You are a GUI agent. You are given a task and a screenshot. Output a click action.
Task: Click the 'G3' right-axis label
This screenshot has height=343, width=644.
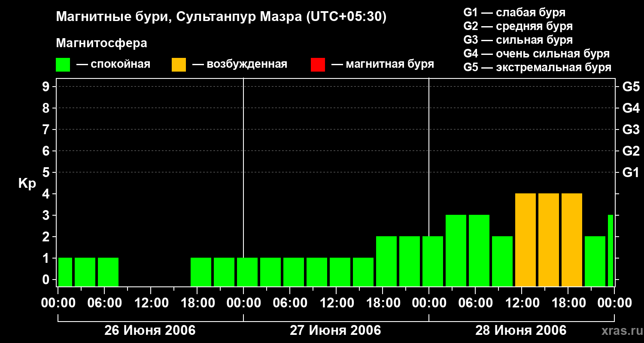[x=631, y=130]
